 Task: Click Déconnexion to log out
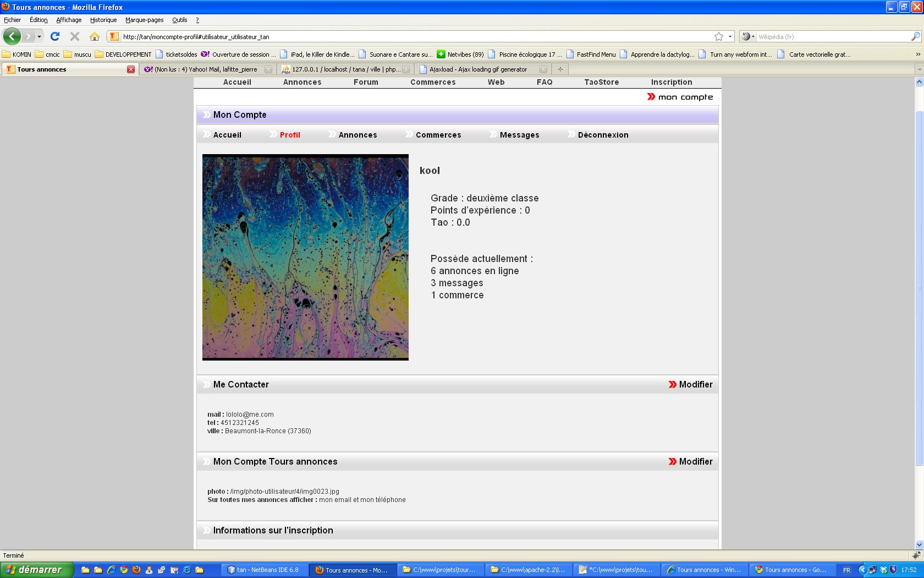pos(603,135)
